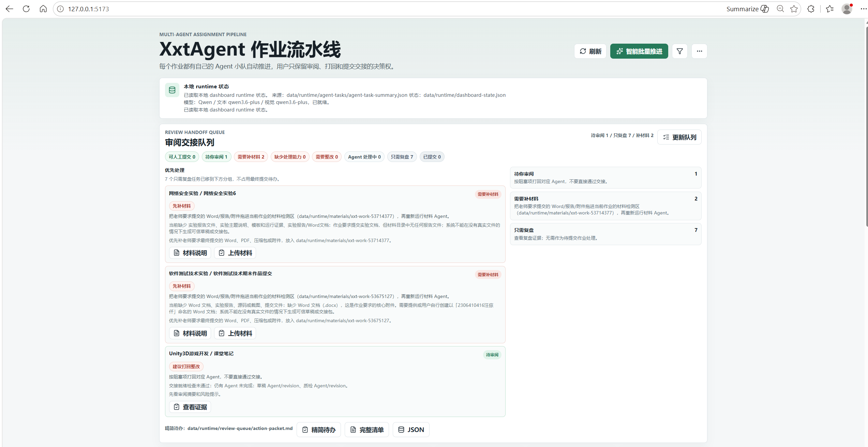868x447 pixels.
Task: Open the browser home page icon
Action: click(x=43, y=9)
